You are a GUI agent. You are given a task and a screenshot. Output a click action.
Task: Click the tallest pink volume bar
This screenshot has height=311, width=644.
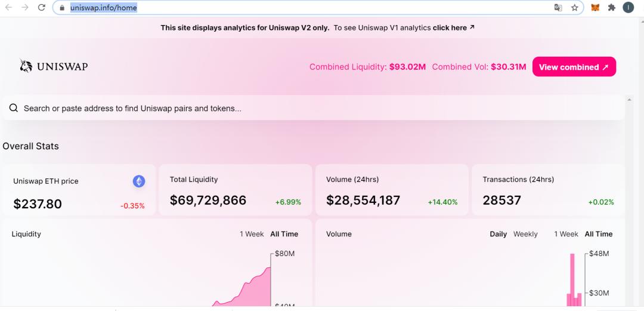click(572, 280)
